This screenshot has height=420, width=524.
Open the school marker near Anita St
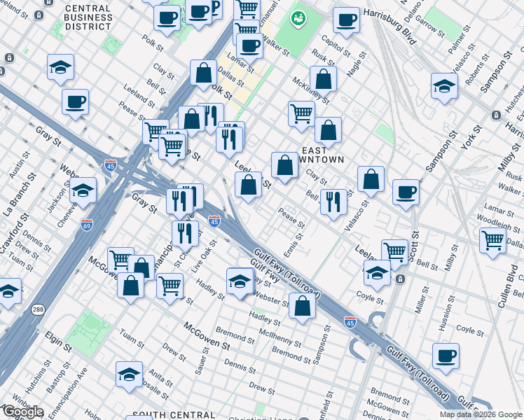coord(129,376)
